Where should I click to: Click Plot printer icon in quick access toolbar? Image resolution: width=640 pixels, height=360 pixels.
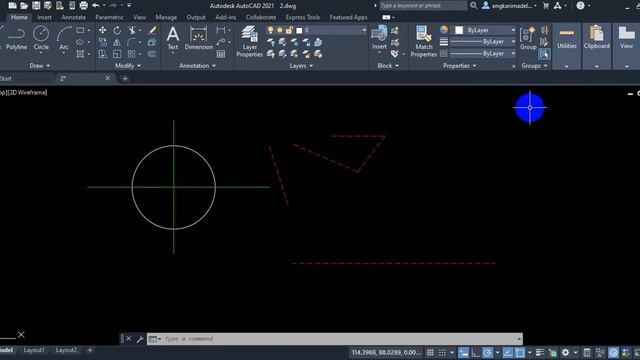tap(84, 6)
